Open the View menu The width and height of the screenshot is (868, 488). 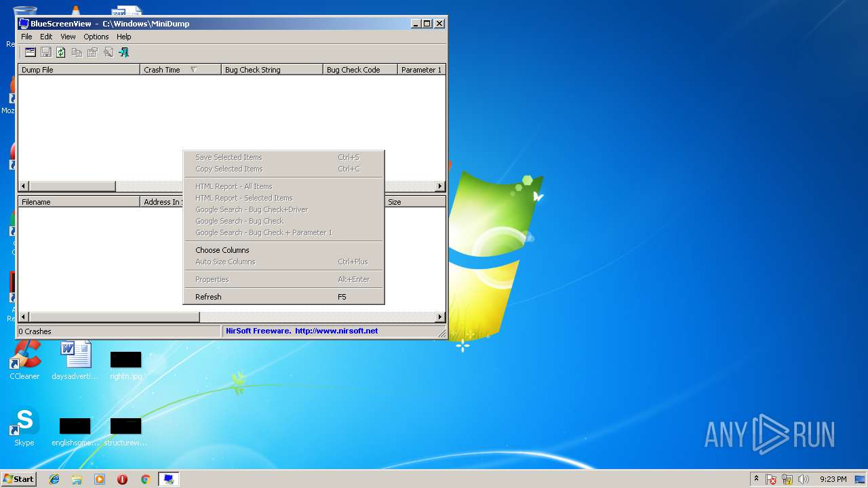tap(68, 37)
